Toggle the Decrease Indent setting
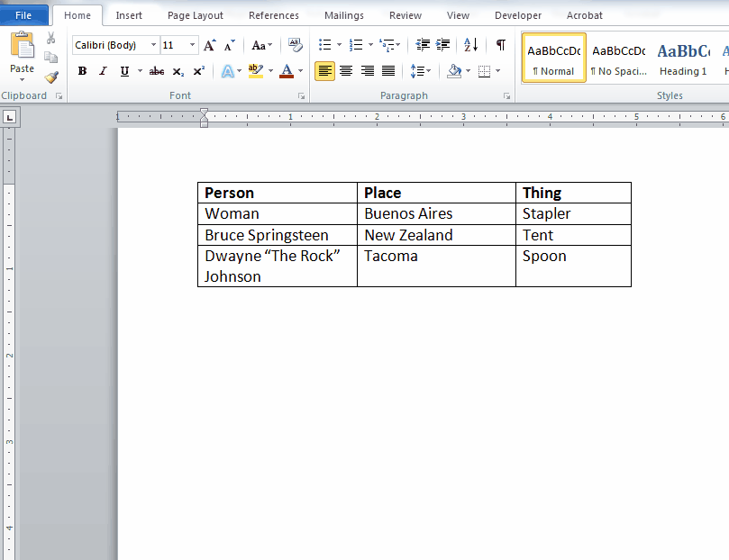Screen dimensions: 729x560 (x=423, y=44)
